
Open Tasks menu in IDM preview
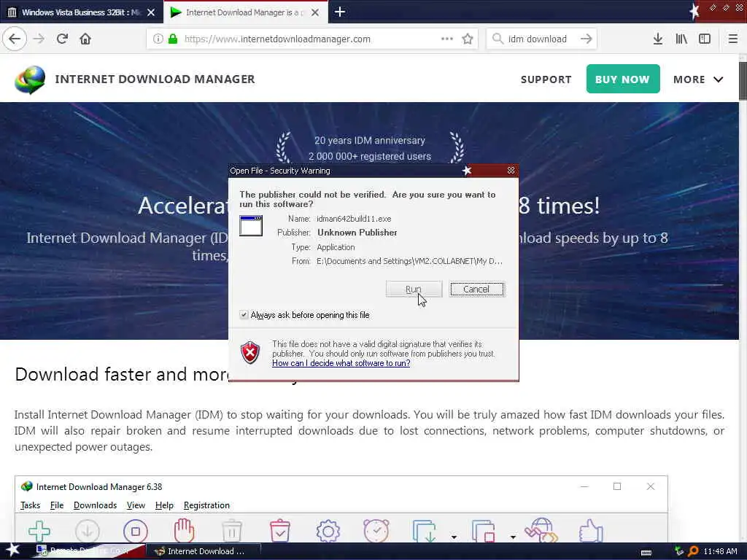30,505
